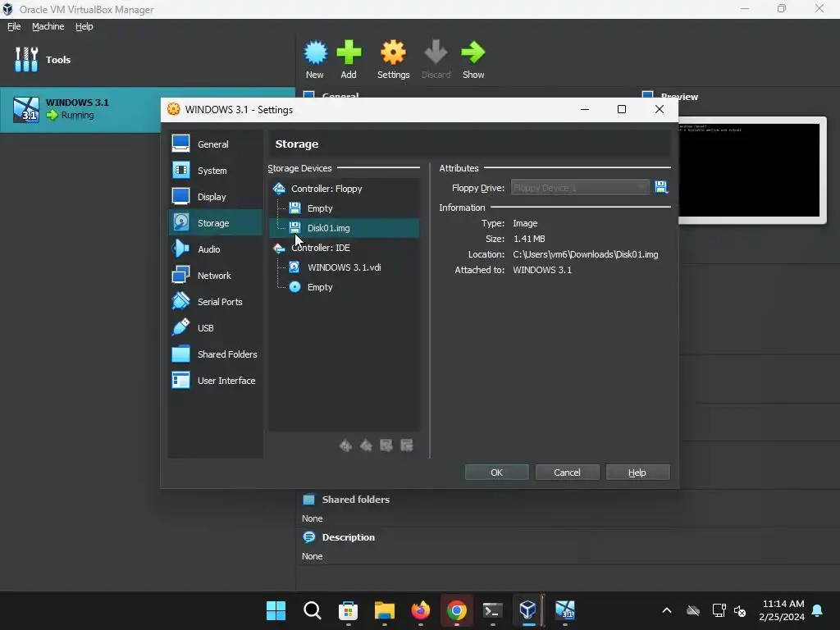Open the Network settings category
This screenshot has height=630, width=840.
click(216, 276)
